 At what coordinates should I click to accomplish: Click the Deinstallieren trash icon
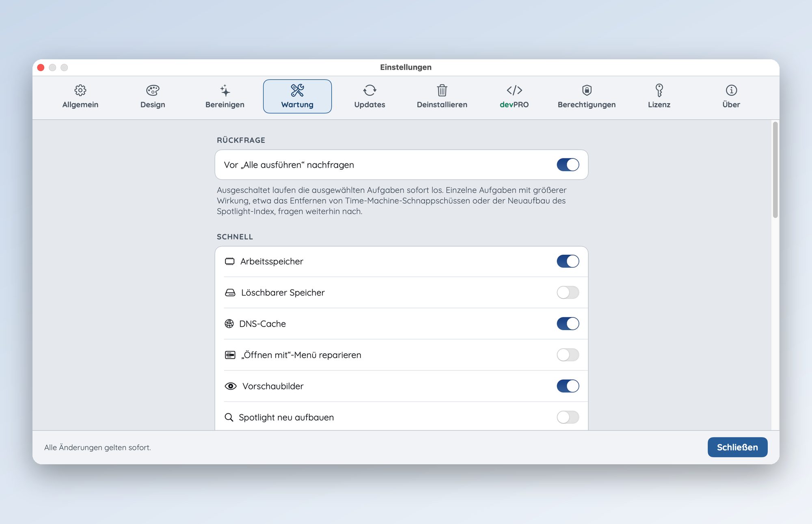(442, 90)
